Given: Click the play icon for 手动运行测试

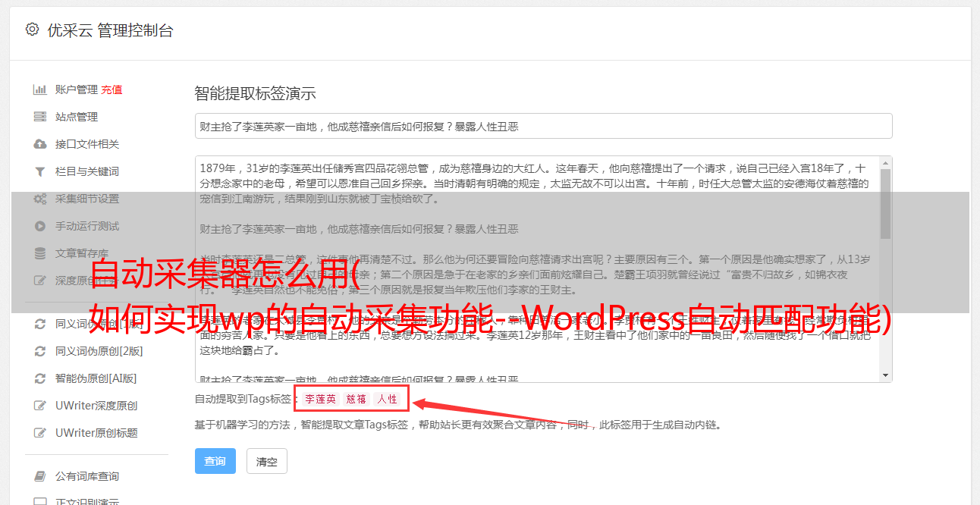Looking at the screenshot, I should tap(40, 226).
